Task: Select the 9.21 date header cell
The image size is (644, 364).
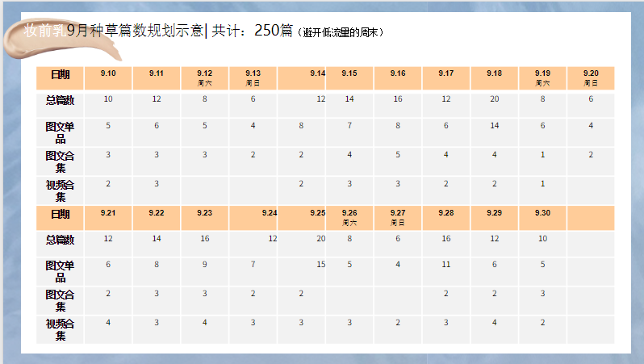Action: 108,213
